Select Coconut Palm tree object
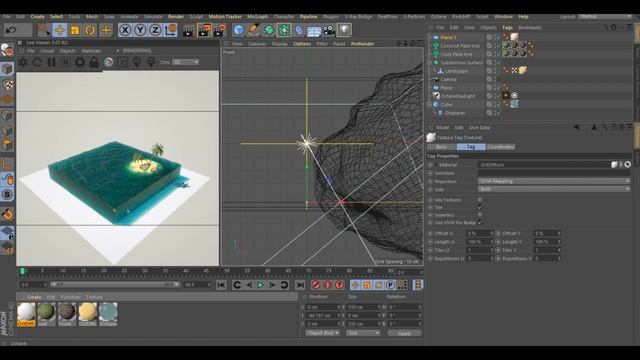This screenshot has height=360, width=640. pyautogui.click(x=460, y=46)
